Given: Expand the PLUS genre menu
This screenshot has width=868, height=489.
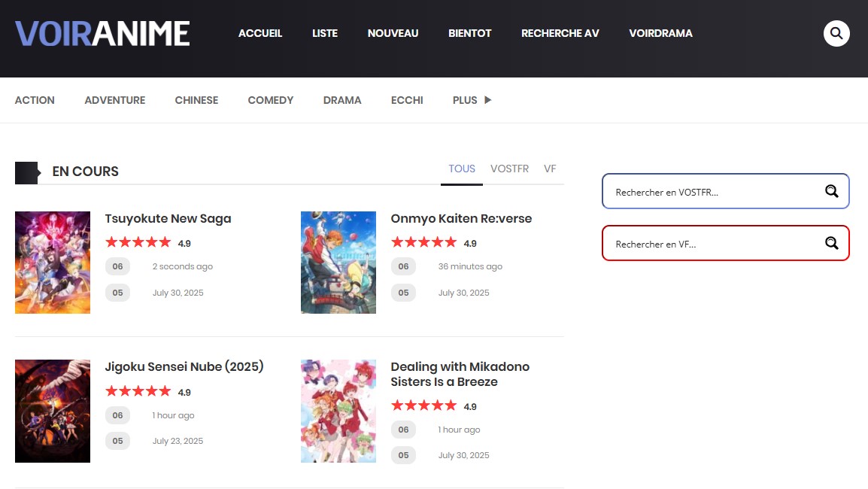Looking at the screenshot, I should [471, 100].
